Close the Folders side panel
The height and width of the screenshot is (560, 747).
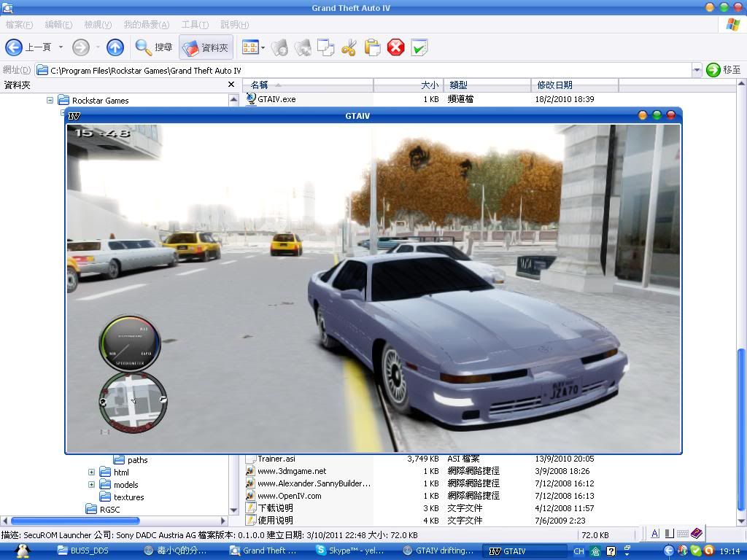[x=231, y=85]
